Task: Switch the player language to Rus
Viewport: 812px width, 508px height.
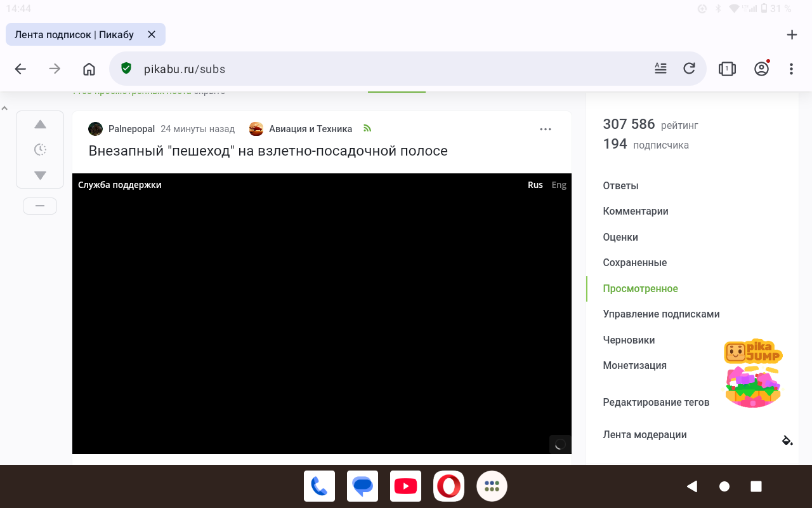Action: pyautogui.click(x=535, y=185)
